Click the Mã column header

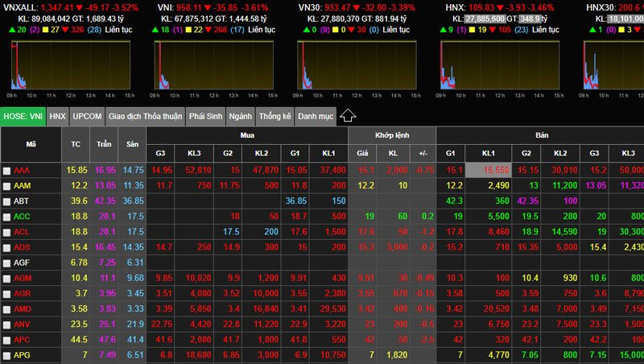tap(31, 144)
